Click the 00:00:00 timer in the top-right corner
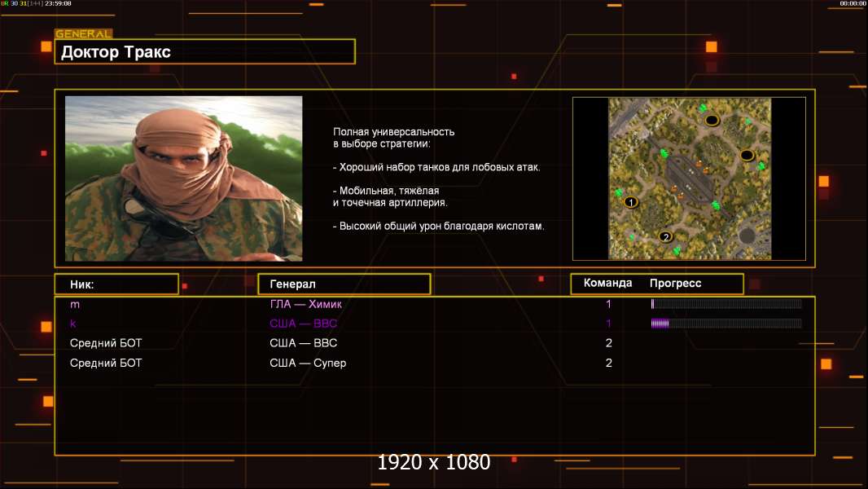Image resolution: width=868 pixels, height=489 pixels. (852, 4)
